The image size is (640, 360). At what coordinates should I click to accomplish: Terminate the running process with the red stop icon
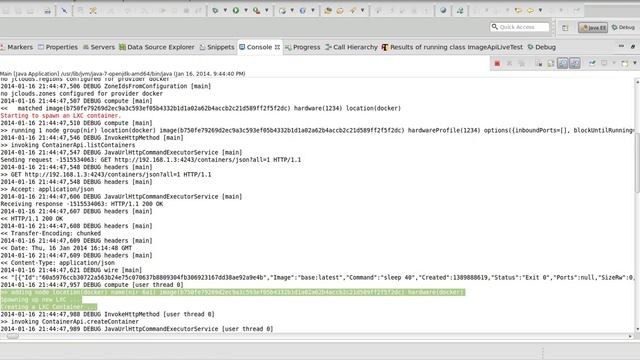(x=497, y=63)
